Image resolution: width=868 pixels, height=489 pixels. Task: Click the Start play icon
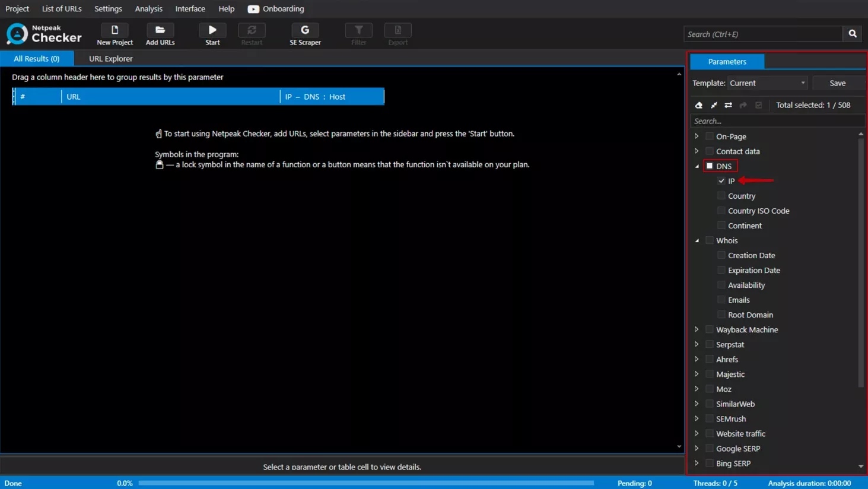pos(212,30)
